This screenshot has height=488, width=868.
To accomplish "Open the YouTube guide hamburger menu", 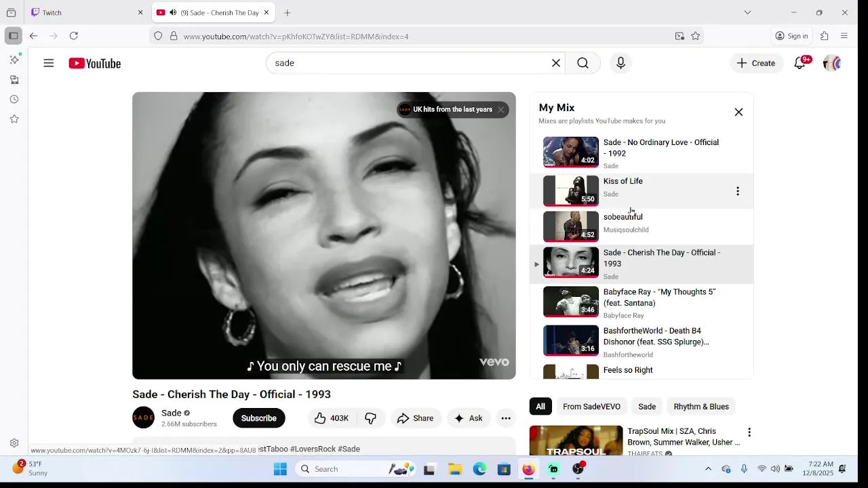I will [49, 63].
